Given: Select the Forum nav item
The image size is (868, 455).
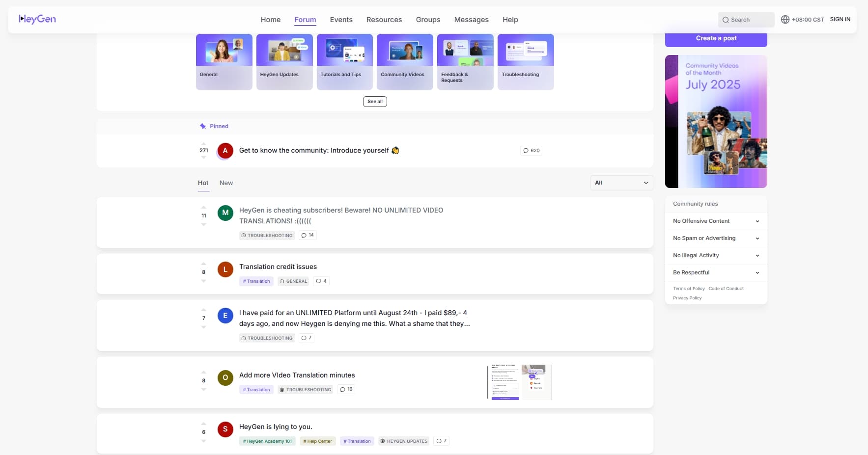Looking at the screenshot, I should [x=305, y=20].
